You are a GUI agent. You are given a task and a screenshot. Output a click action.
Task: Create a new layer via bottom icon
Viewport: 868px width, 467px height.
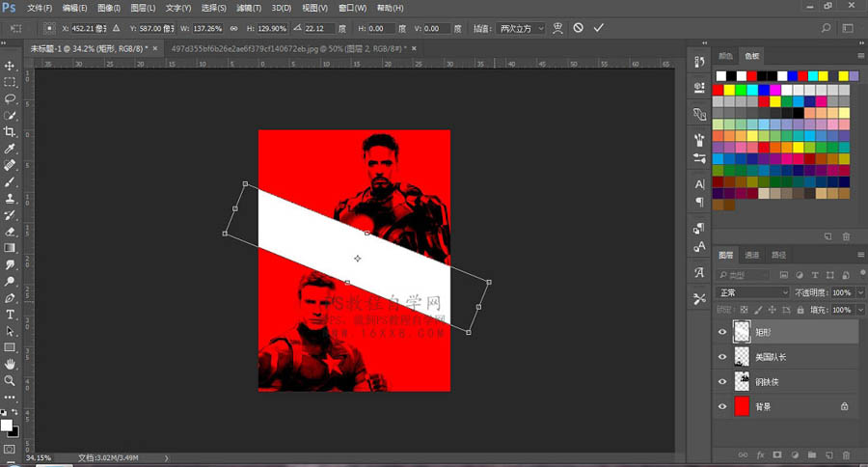point(829,454)
